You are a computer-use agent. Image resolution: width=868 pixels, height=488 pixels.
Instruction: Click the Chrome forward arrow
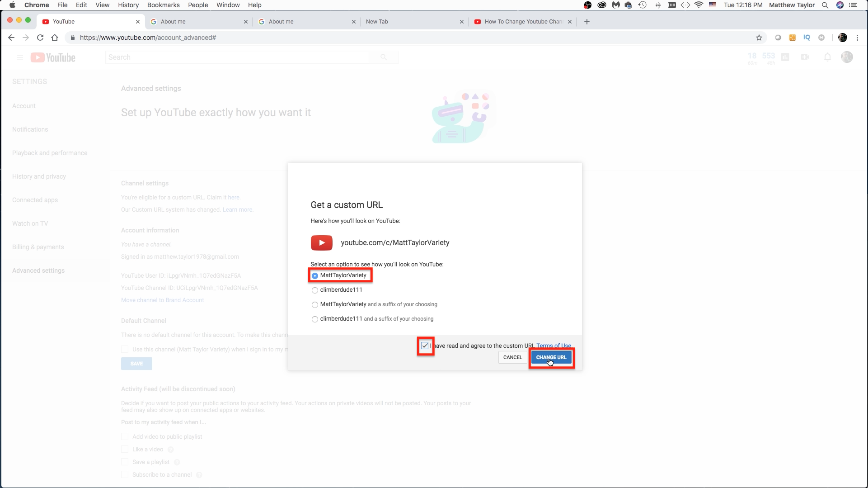tap(26, 38)
